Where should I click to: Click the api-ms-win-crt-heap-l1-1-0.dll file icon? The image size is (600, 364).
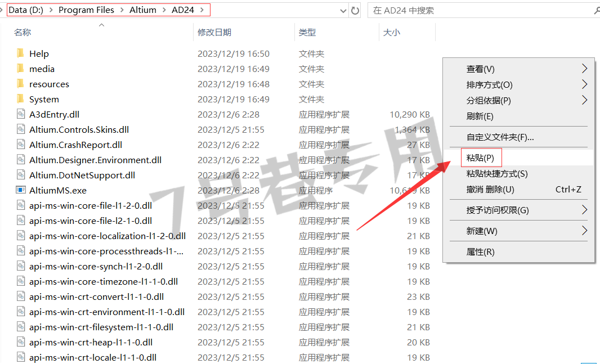pyautogui.click(x=21, y=342)
